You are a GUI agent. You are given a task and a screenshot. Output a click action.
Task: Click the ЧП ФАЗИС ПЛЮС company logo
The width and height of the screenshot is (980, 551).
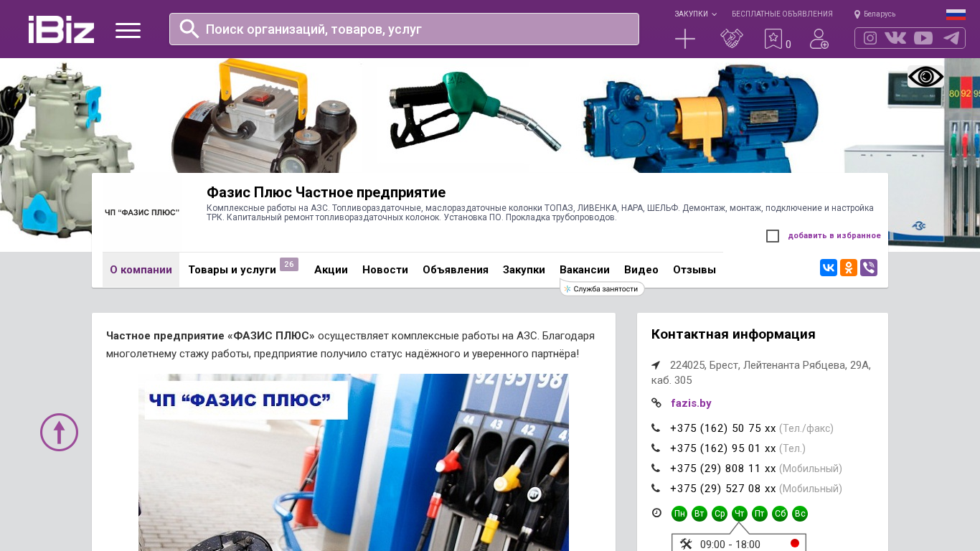coord(142,212)
